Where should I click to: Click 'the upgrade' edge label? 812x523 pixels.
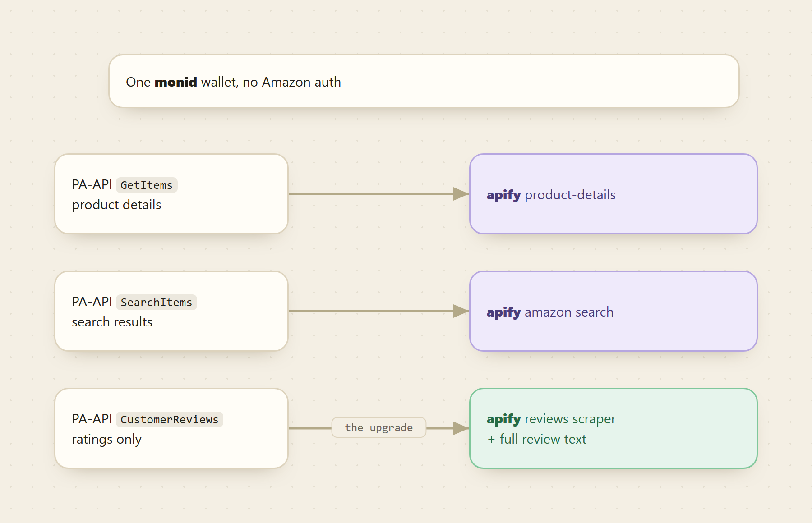pos(379,427)
